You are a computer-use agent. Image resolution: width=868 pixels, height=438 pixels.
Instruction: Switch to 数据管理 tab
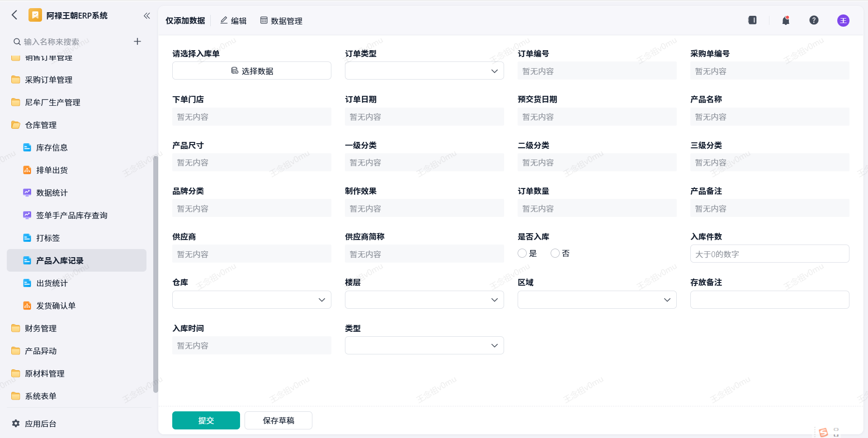tap(281, 21)
